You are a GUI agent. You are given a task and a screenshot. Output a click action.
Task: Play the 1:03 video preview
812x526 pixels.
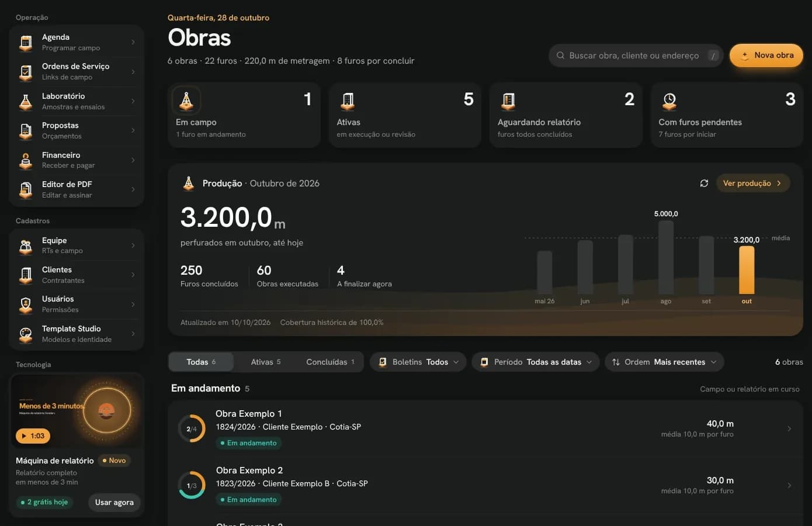pyautogui.click(x=33, y=436)
